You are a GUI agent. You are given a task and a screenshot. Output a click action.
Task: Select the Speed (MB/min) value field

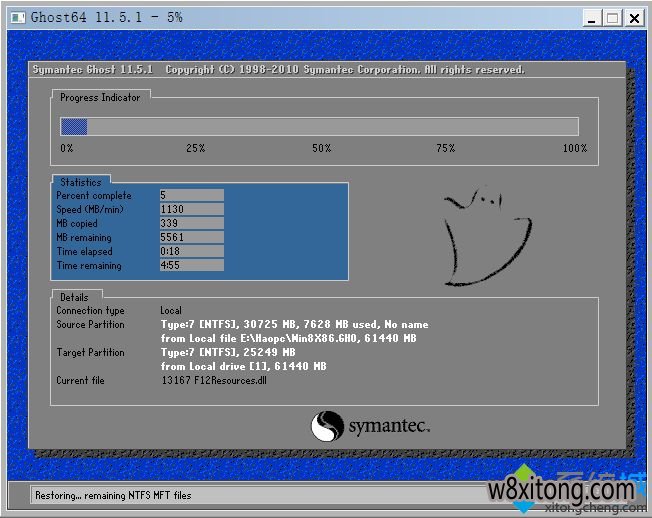(x=191, y=210)
